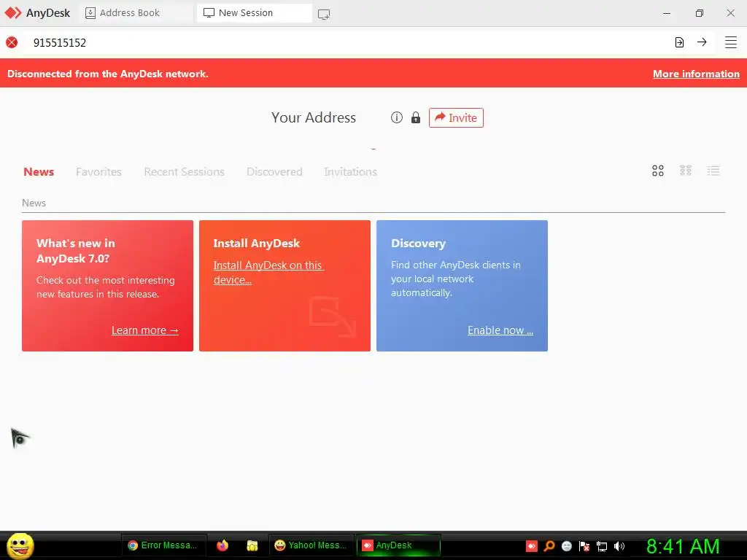Click the red disconnected status icon

12,42
